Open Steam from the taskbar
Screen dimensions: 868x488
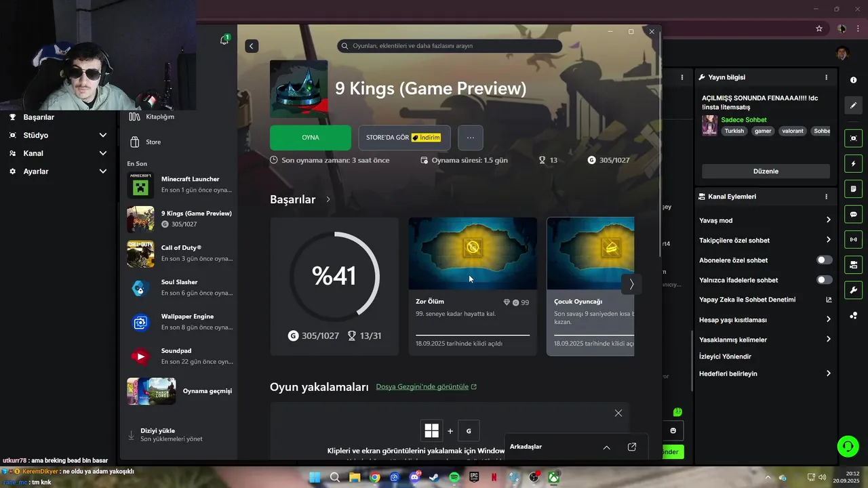tap(434, 477)
